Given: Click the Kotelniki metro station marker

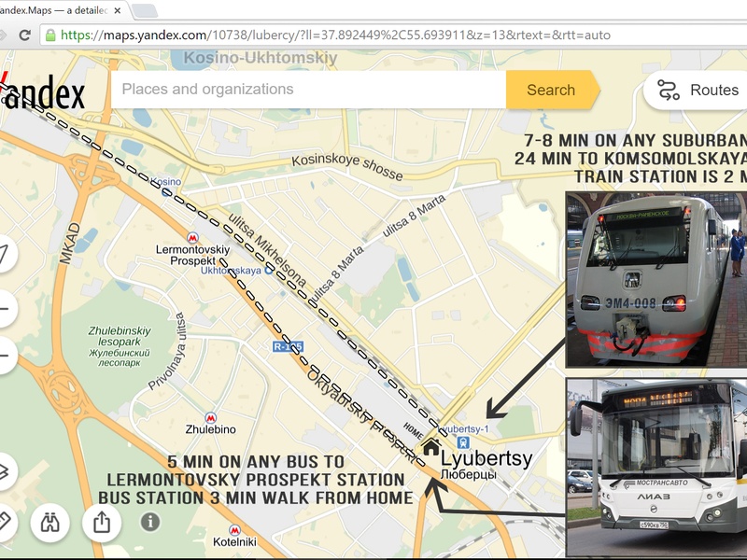Looking at the screenshot, I should pyautogui.click(x=234, y=530).
